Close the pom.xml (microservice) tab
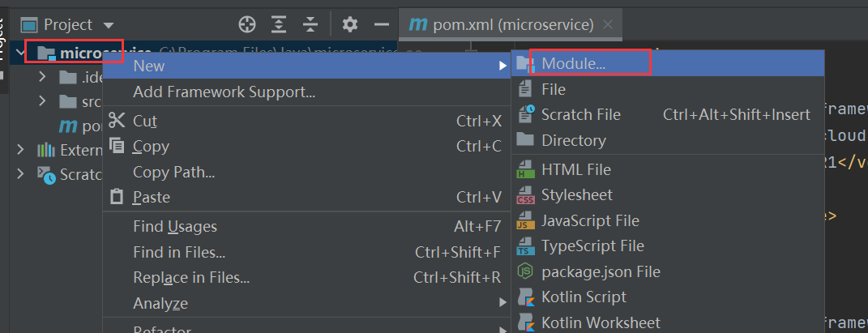This screenshot has height=333, width=868. click(607, 25)
